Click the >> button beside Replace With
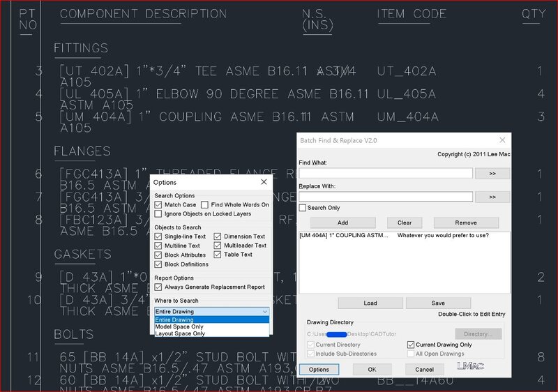This screenshot has height=392, width=558. (492, 197)
